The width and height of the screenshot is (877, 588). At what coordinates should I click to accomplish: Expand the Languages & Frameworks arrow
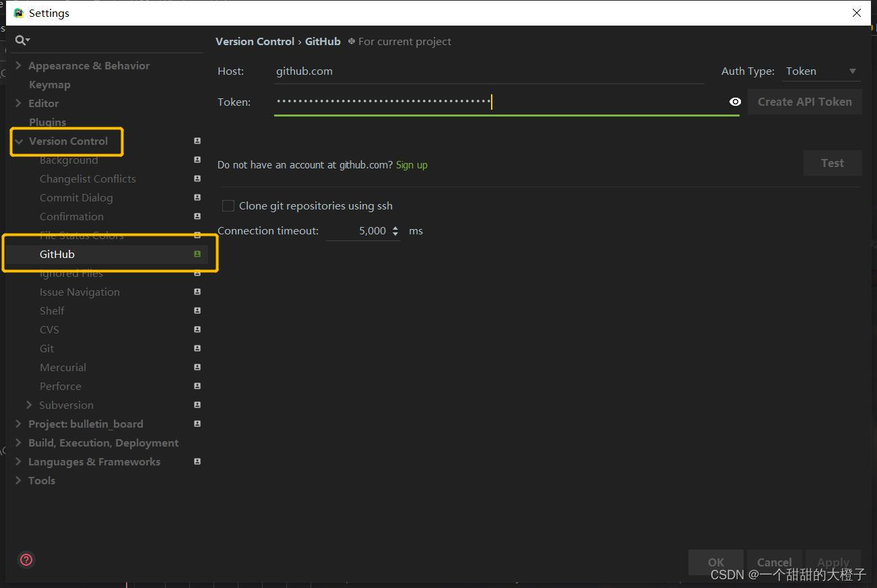coord(18,461)
